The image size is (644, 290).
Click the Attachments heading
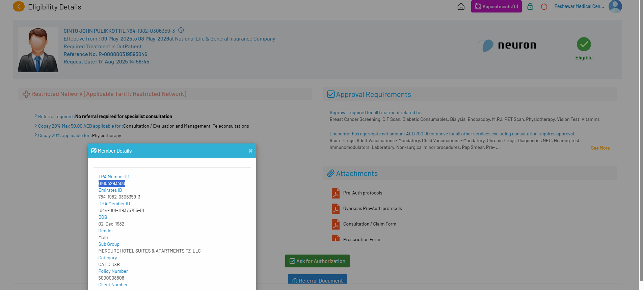(357, 174)
